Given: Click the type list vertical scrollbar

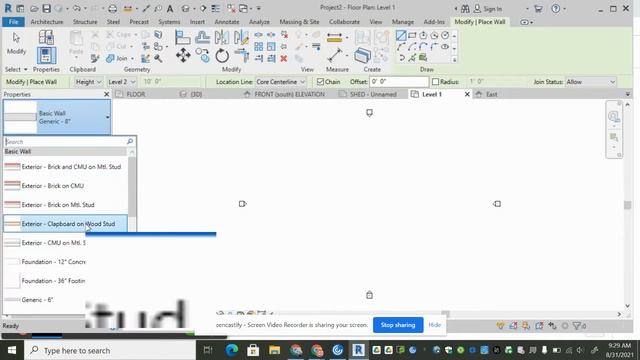Looking at the screenshot, I should [x=132, y=188].
